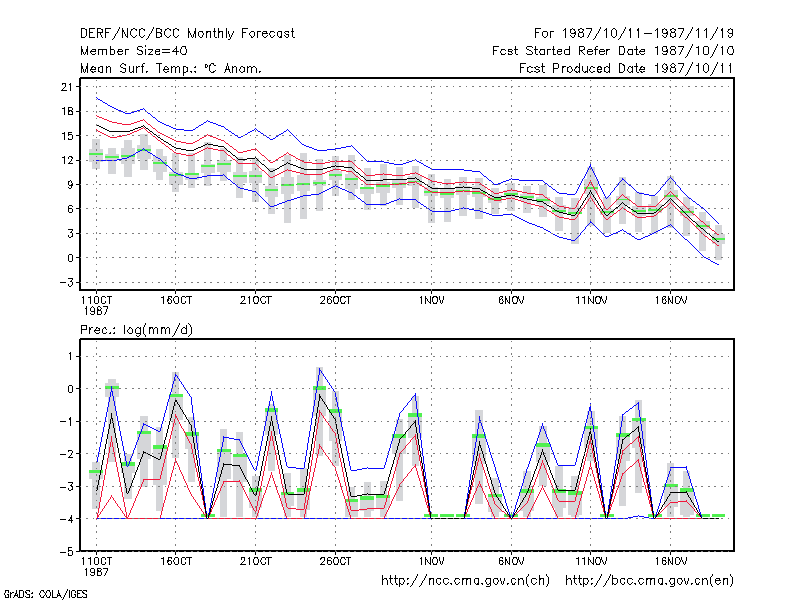Click the 21 value on temperature axis

pyautogui.click(x=67, y=87)
